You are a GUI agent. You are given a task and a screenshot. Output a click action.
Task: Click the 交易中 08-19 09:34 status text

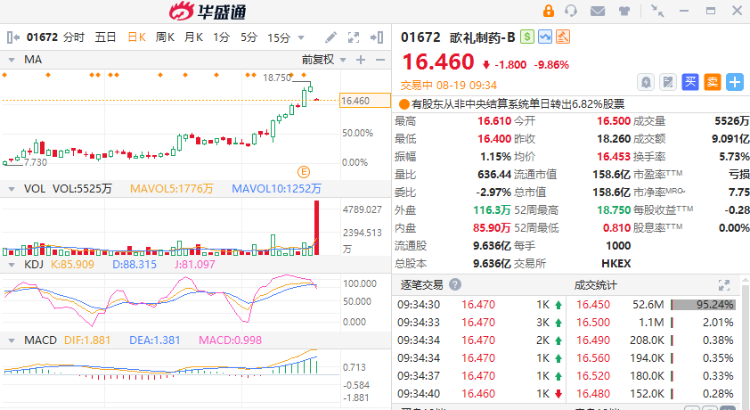(x=449, y=86)
